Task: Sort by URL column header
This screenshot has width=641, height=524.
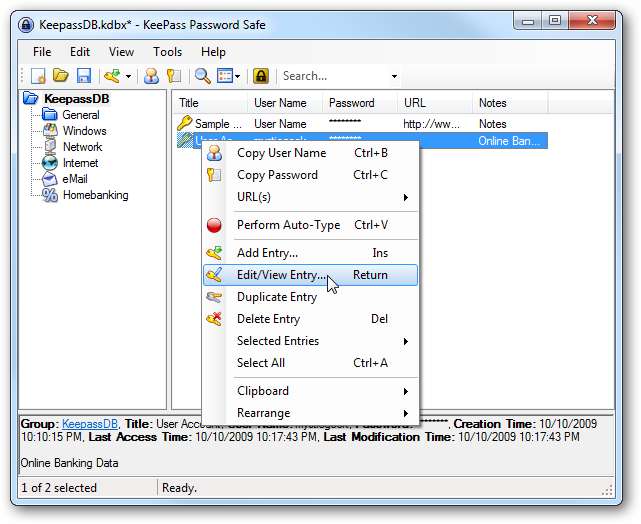Action: point(435,103)
